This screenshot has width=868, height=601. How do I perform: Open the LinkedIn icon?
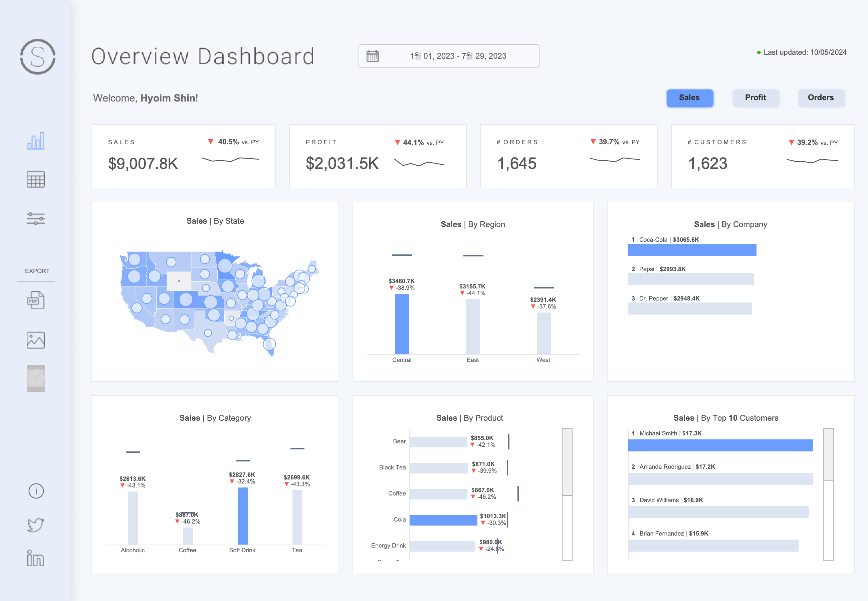point(36,558)
